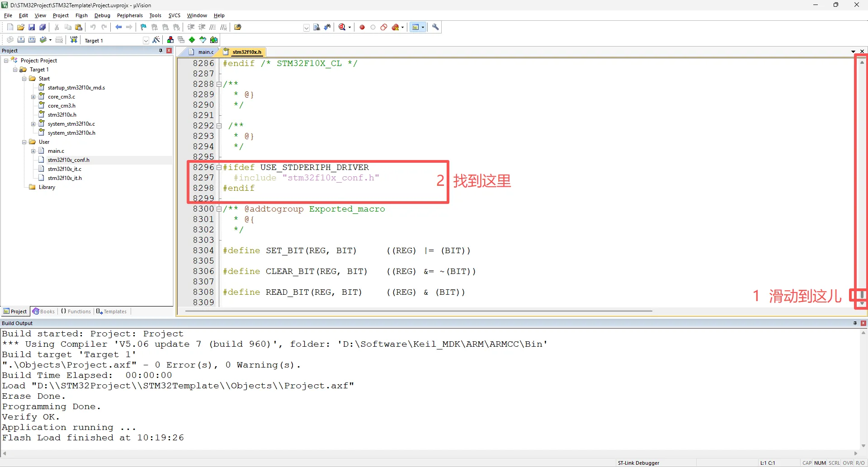Fold the comment block at line 8288
Viewport: 868px width, 467px height.
(219, 84)
